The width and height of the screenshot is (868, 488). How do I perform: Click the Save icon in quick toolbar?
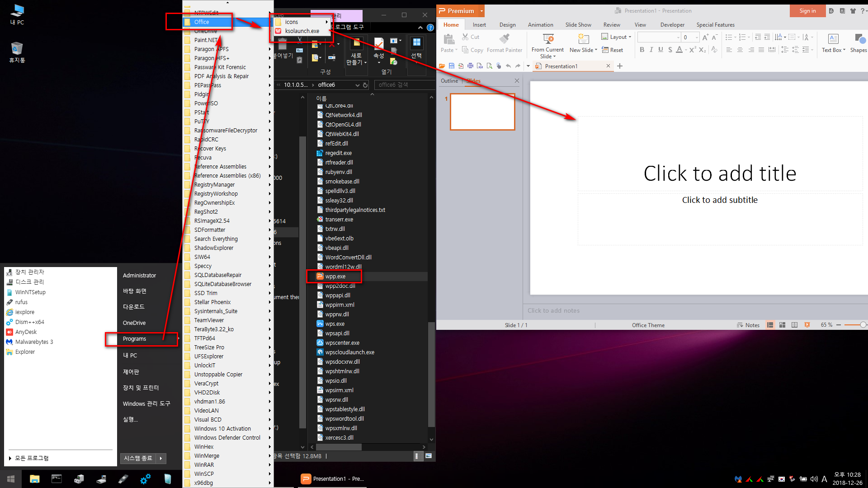coord(452,66)
